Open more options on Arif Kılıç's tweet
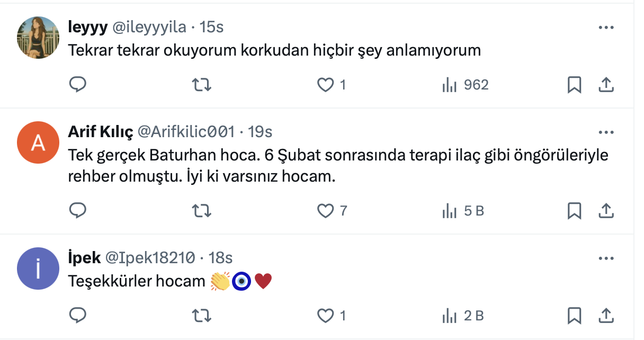This screenshot has width=644, height=340. coord(605,132)
